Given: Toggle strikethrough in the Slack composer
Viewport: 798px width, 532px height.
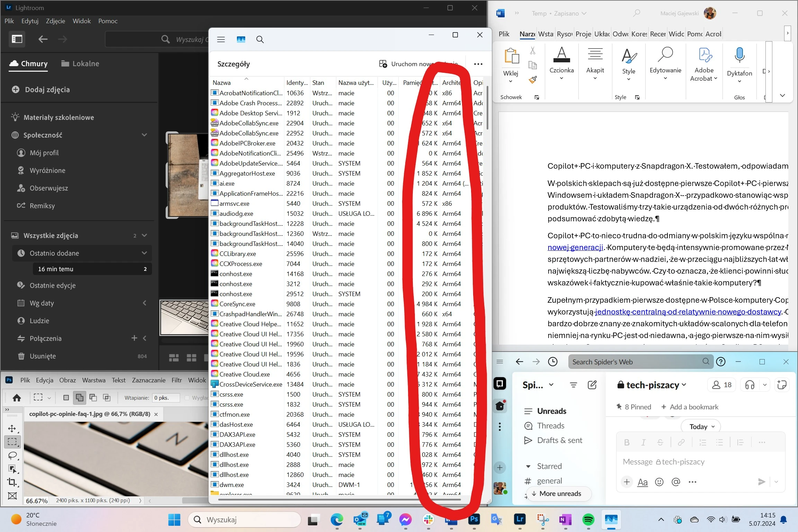Looking at the screenshot, I should click(x=660, y=442).
